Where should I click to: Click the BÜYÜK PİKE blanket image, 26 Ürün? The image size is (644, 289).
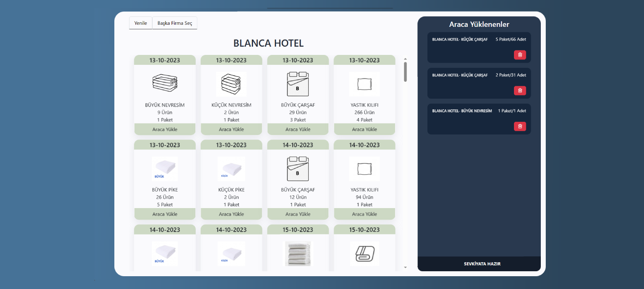click(165, 169)
